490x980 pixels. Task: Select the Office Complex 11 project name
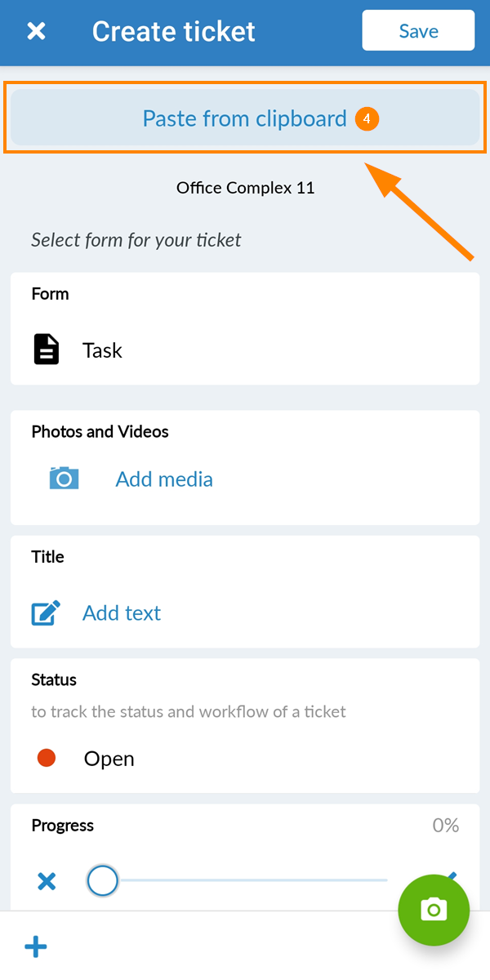click(x=245, y=189)
